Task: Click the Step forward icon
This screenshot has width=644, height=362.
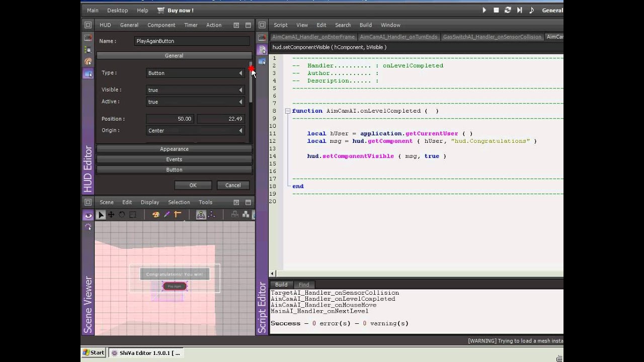Action: click(x=520, y=10)
